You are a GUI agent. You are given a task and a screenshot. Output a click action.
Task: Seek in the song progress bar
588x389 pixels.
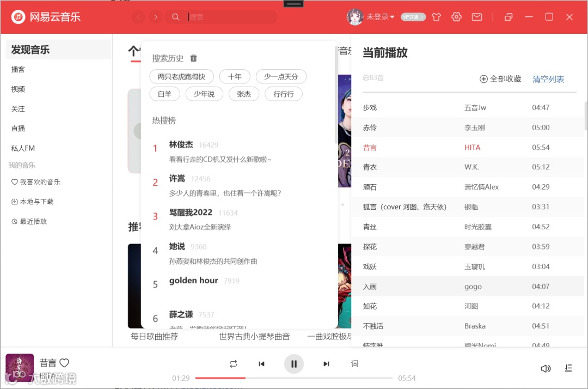pyautogui.click(x=293, y=378)
